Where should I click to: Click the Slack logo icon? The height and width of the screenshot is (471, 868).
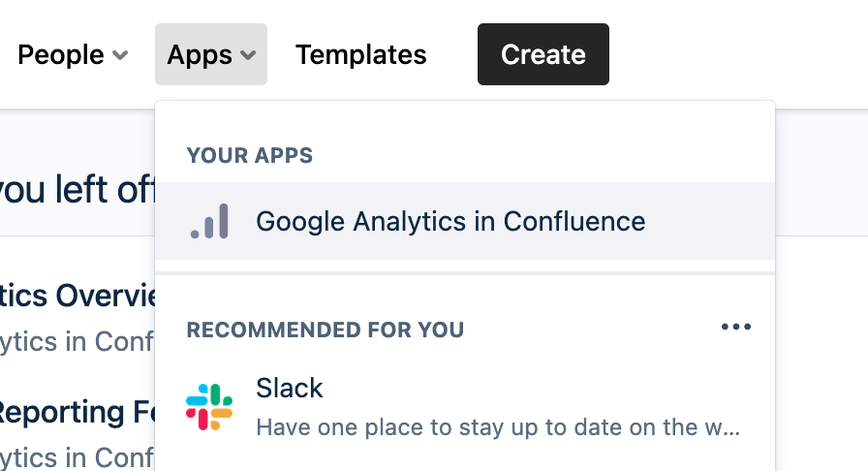pos(209,407)
